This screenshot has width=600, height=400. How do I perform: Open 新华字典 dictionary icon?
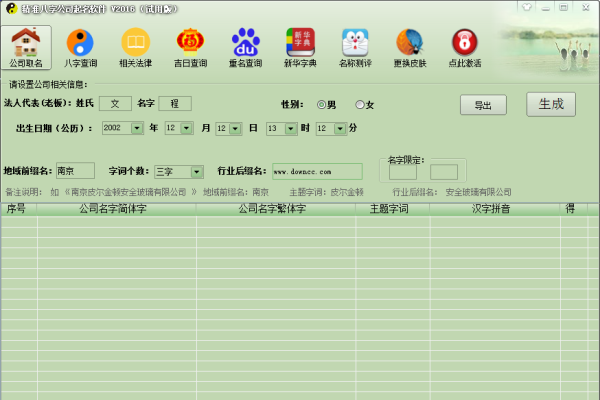click(300, 47)
